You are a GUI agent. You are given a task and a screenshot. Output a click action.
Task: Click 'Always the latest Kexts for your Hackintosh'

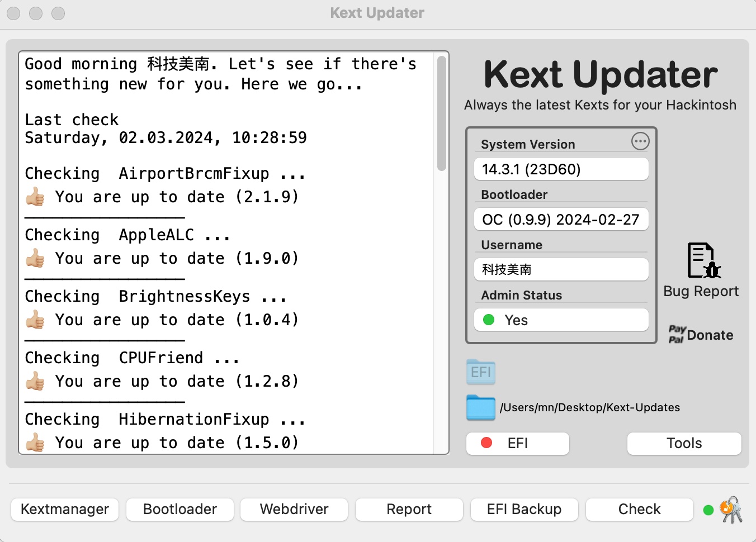pyautogui.click(x=600, y=105)
